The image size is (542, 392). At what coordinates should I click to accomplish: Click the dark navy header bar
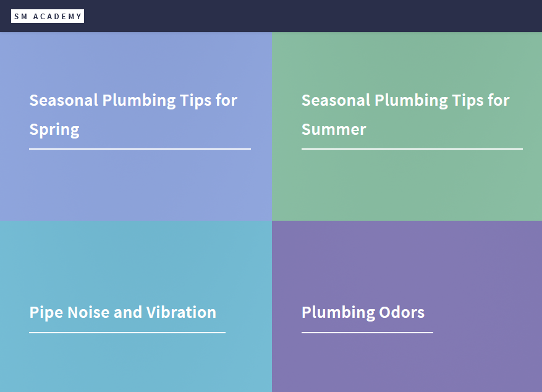pos(309,16)
